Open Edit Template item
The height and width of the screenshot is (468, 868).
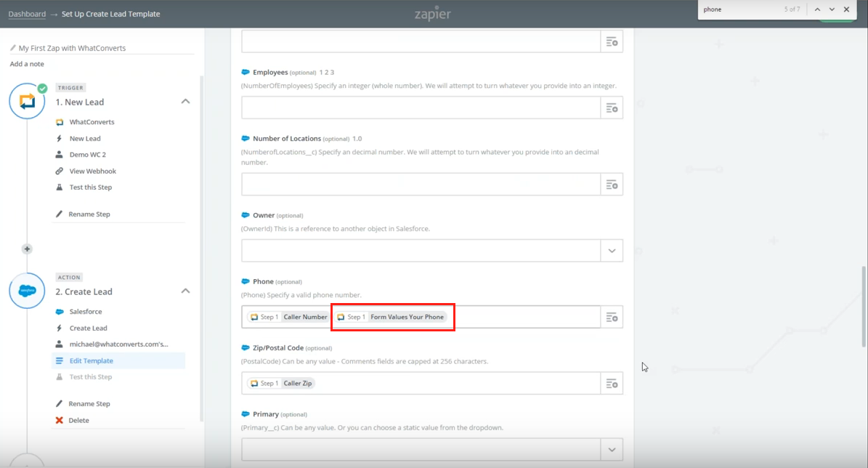point(118,360)
